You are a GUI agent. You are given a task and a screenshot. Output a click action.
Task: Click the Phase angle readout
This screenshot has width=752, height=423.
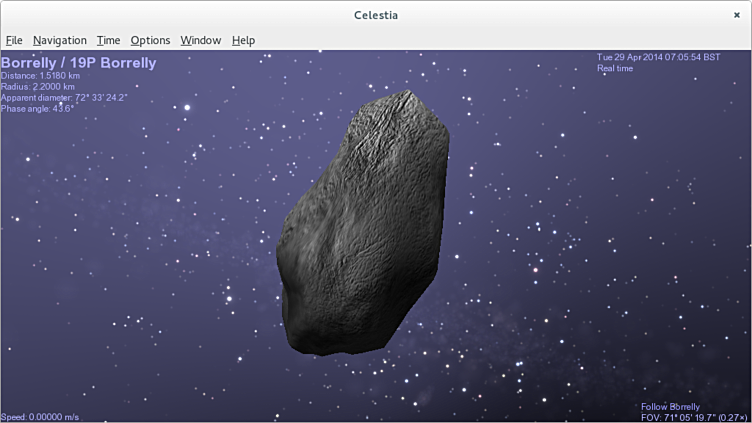37,109
